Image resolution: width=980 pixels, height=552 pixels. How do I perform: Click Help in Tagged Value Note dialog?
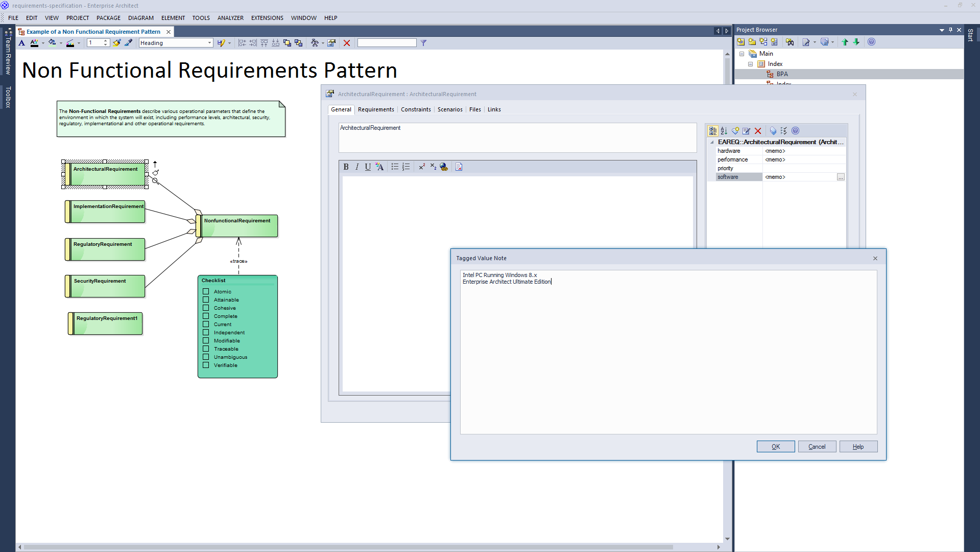tap(858, 447)
